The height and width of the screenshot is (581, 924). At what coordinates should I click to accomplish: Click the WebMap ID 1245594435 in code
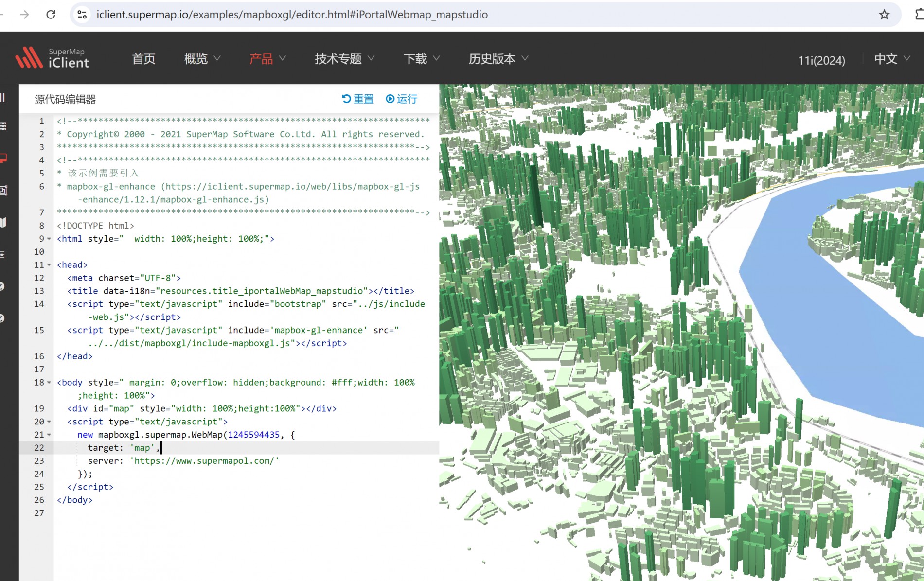pyautogui.click(x=254, y=435)
